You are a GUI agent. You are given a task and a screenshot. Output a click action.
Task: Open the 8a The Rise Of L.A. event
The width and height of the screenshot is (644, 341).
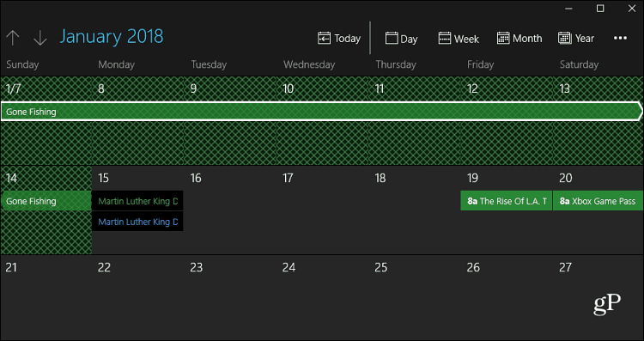click(507, 201)
